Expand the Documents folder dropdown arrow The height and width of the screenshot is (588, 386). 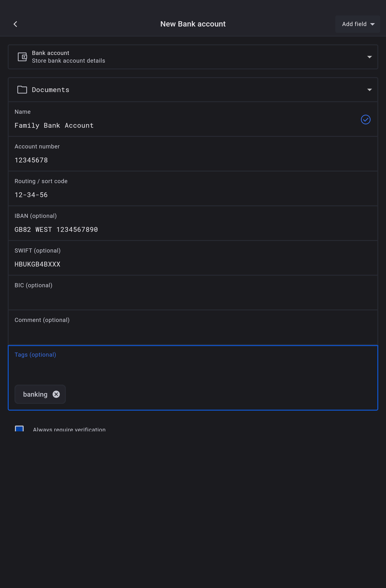click(369, 90)
